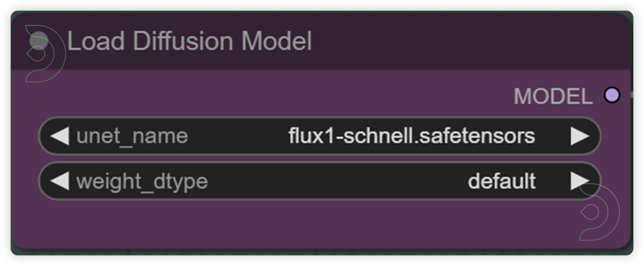Click the default value of weight_dtype
644x266 pixels.
(503, 181)
